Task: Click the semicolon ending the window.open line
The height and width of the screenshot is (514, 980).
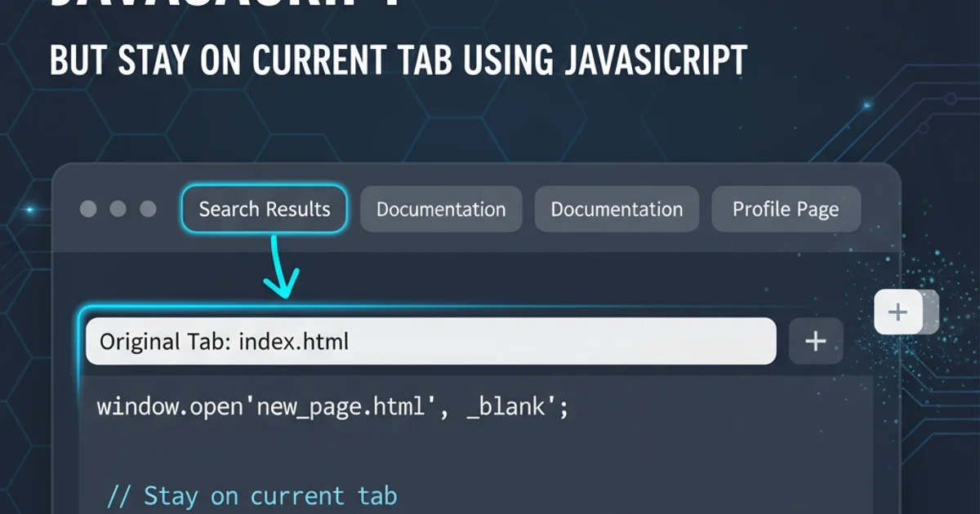Action: click(x=563, y=405)
